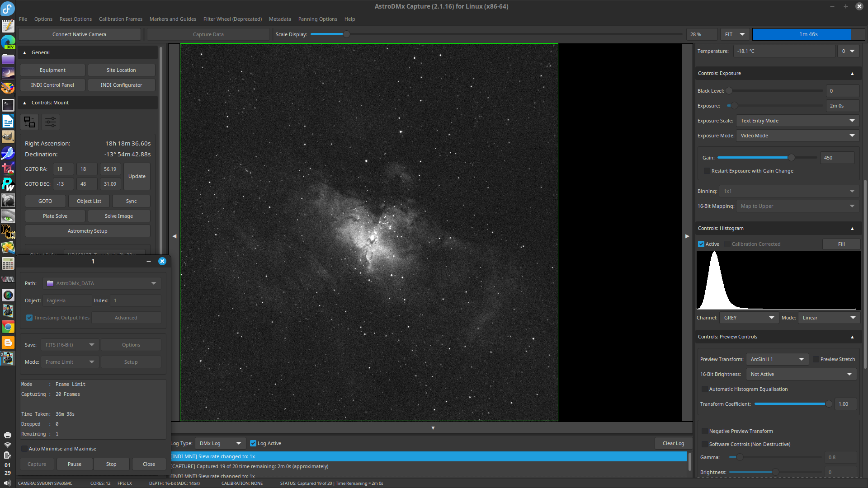Open the Exposure Scale dropdown

[x=797, y=121]
